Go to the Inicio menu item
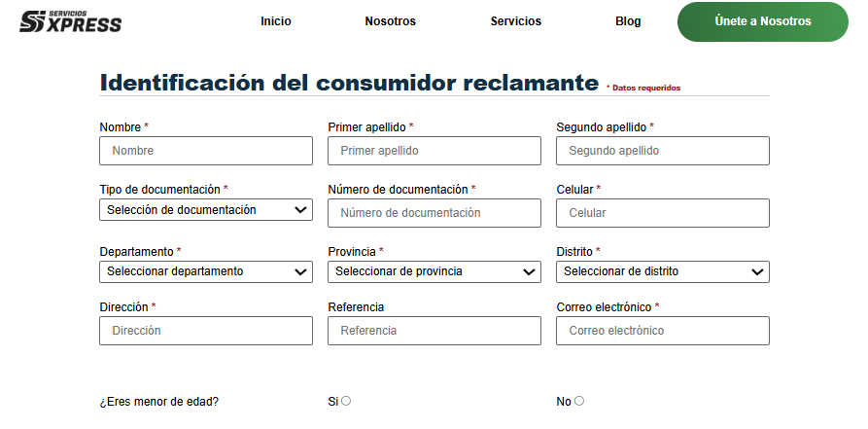 coord(276,21)
